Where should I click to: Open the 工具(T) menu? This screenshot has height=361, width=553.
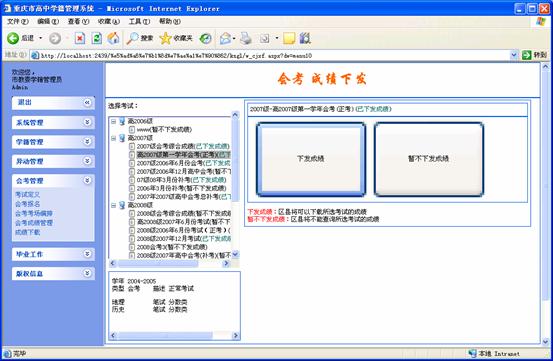coord(139,22)
